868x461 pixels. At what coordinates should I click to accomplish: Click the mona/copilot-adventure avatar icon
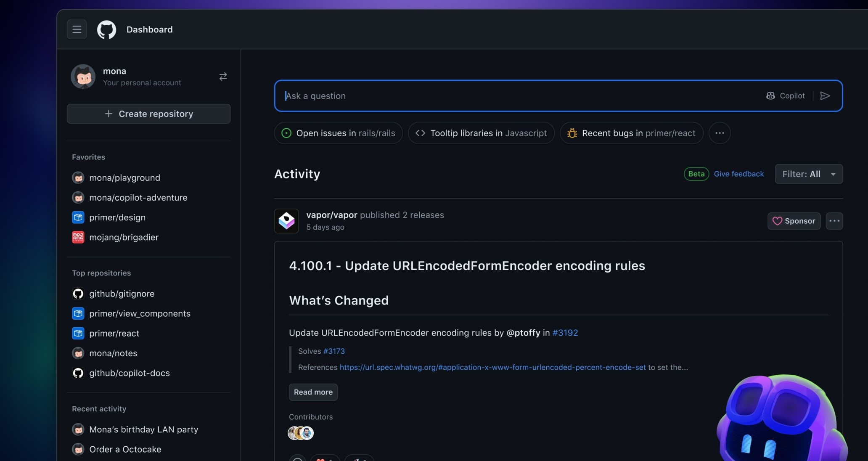[78, 197]
